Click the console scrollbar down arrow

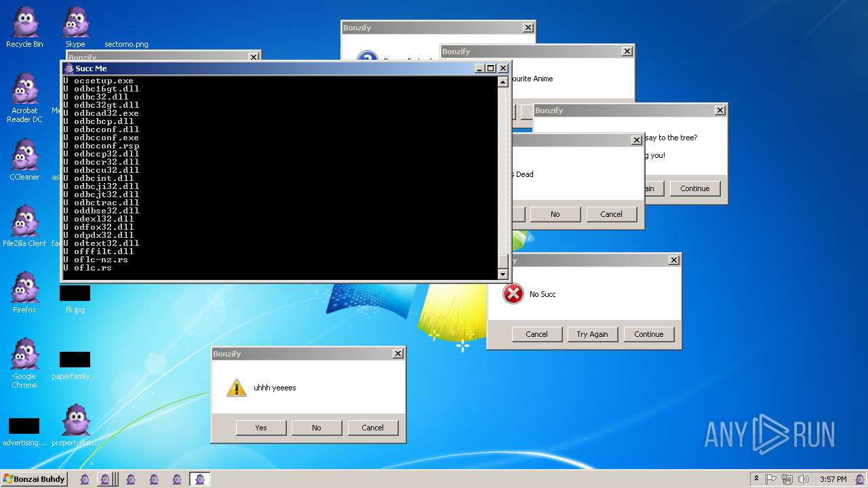[502, 274]
